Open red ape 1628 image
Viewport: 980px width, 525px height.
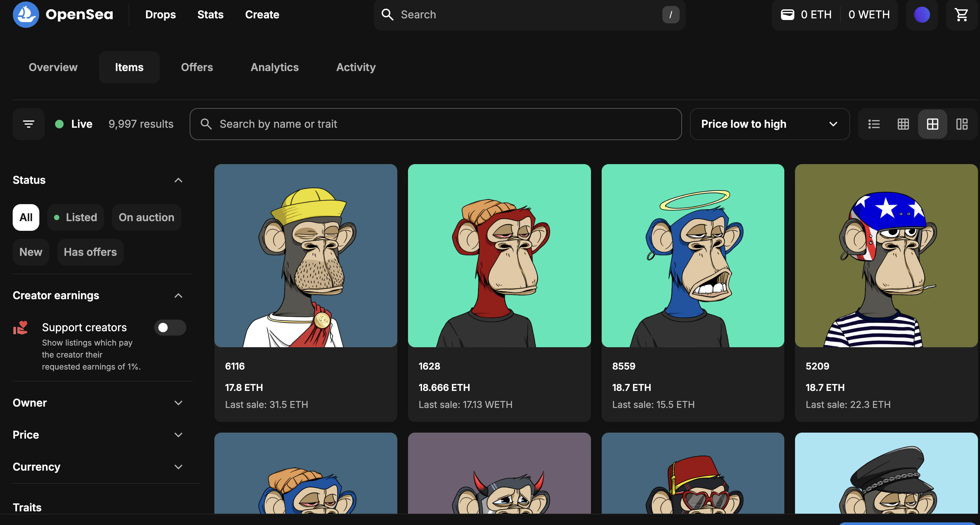click(499, 255)
